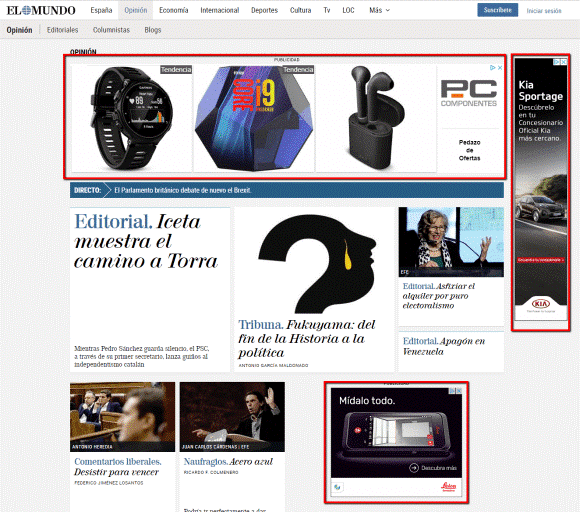This screenshot has height=512, width=580.
Task: Click the Leica logo in ad
Action: 448,486
